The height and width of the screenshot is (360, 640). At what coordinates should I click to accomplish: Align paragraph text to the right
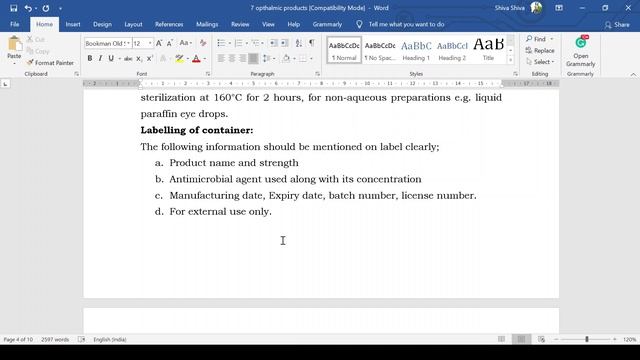pyautogui.click(x=242, y=59)
